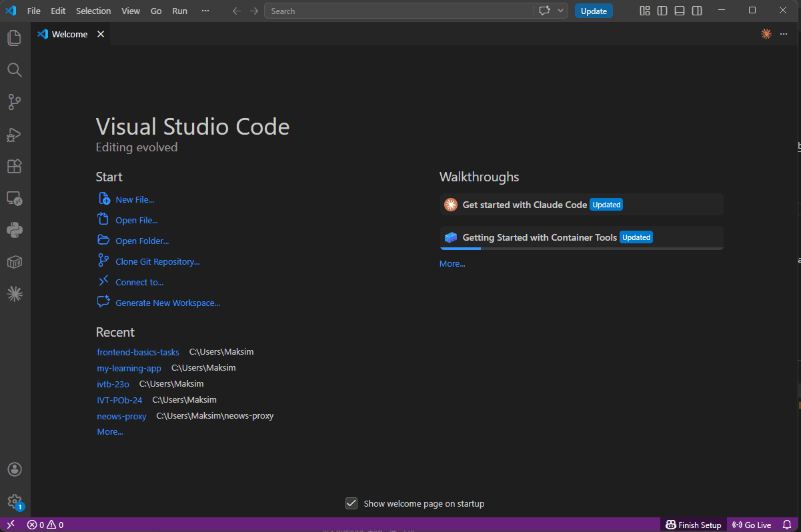Open Getting Started with Container Tools walkthrough
801x532 pixels.
582,237
